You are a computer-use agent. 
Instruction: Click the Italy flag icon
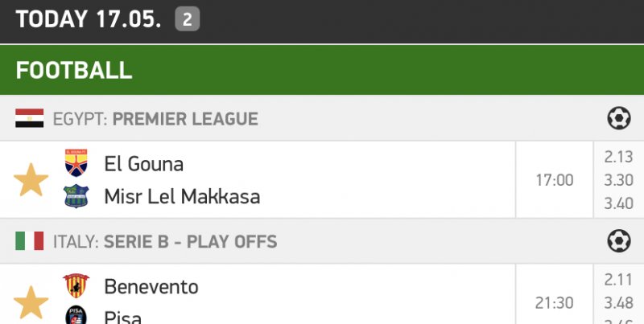30,241
